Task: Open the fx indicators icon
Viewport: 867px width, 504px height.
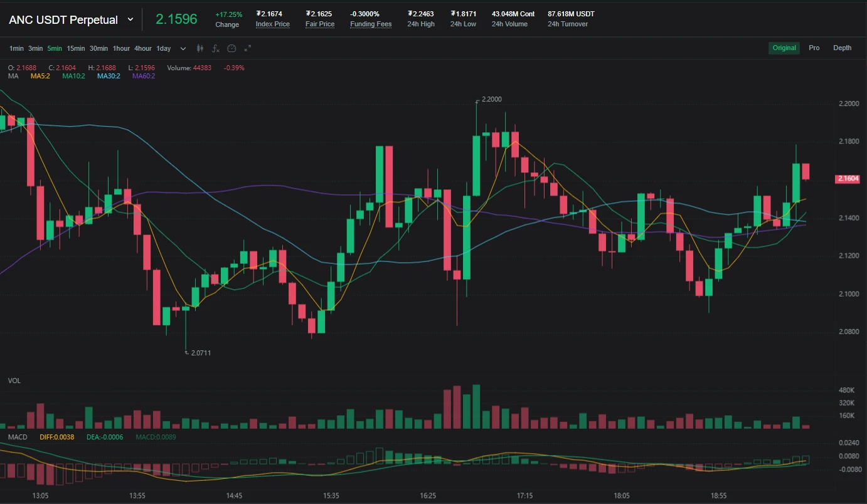Action: (216, 48)
